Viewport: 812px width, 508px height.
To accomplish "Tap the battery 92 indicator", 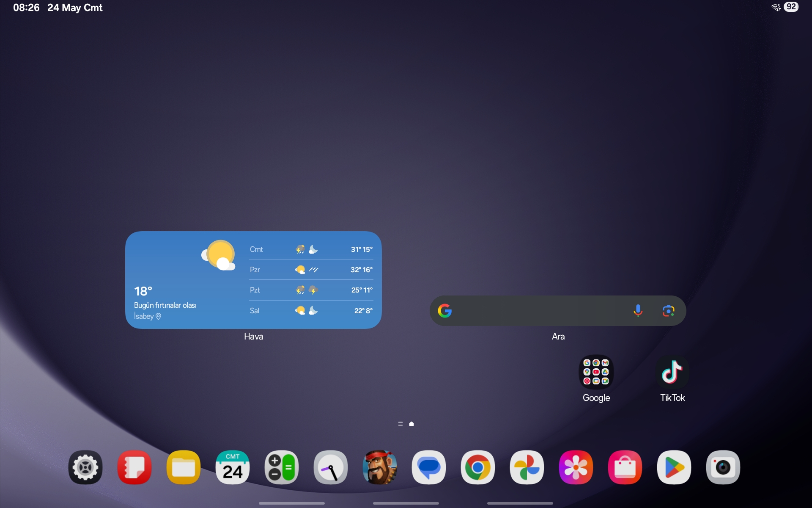I will 791,7.
